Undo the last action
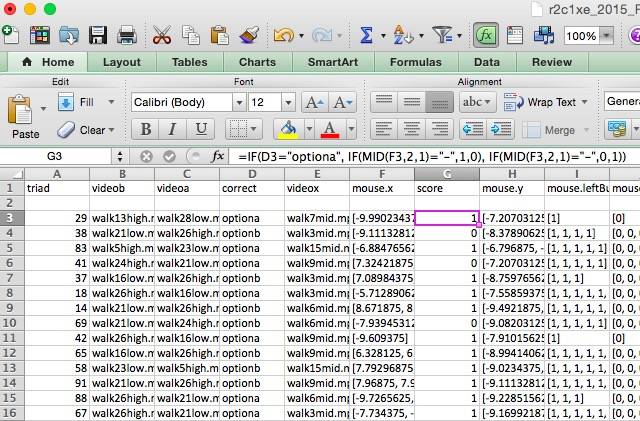Screen dimensions: 640x421 (283, 36)
